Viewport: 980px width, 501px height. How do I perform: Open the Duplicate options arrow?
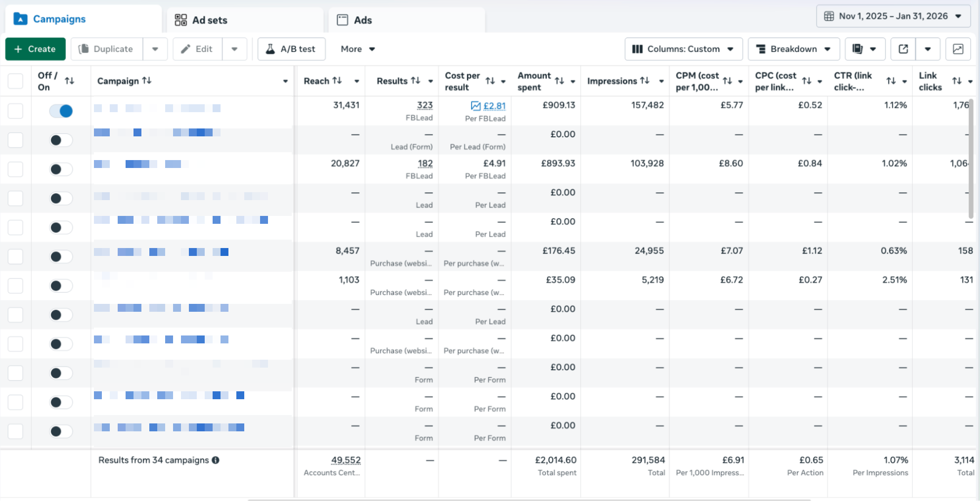(x=155, y=49)
